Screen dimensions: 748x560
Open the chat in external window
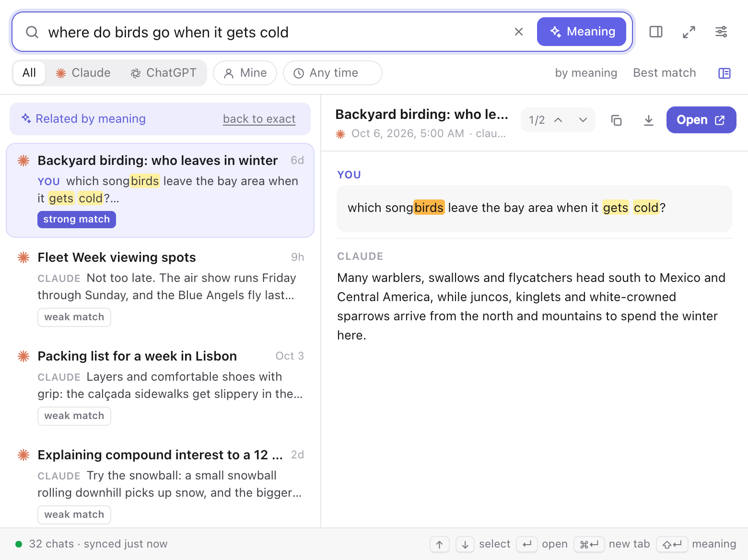(701, 120)
